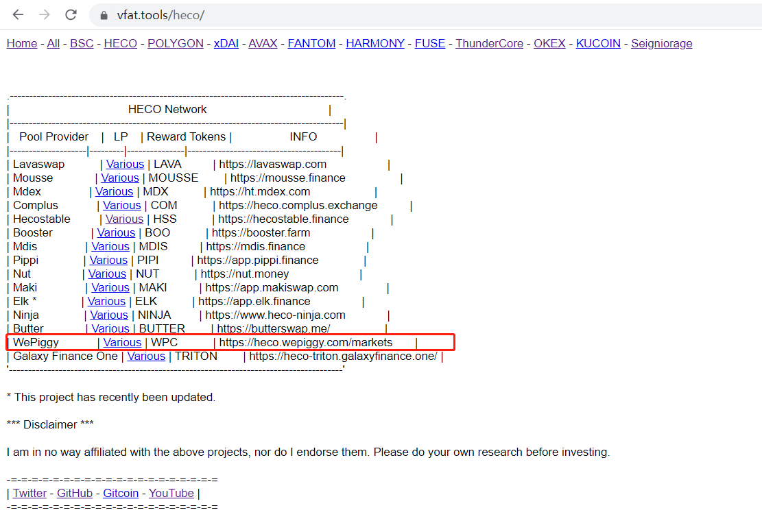Click the Reward Tokens column header
This screenshot has width=762, height=532.
186,136
